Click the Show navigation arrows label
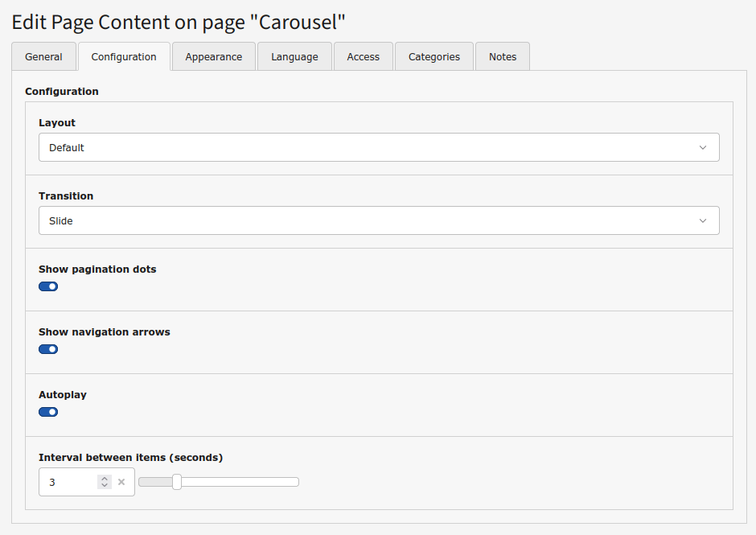 [x=105, y=332]
